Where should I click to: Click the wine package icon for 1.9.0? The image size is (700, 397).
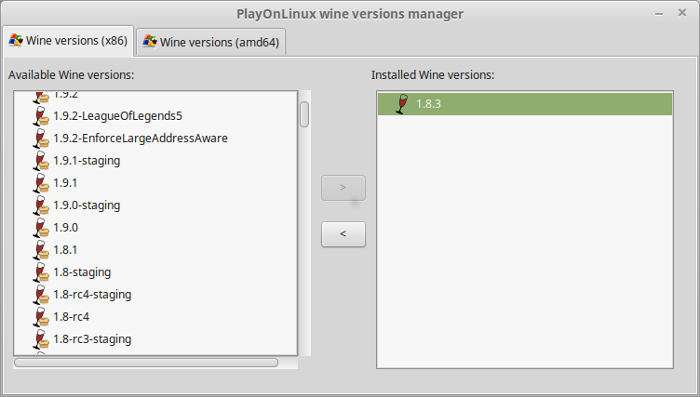coord(41,228)
